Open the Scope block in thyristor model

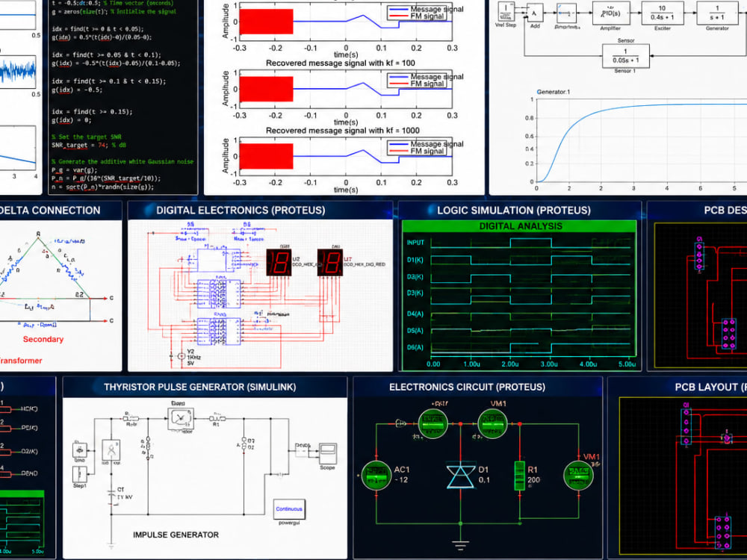(328, 453)
